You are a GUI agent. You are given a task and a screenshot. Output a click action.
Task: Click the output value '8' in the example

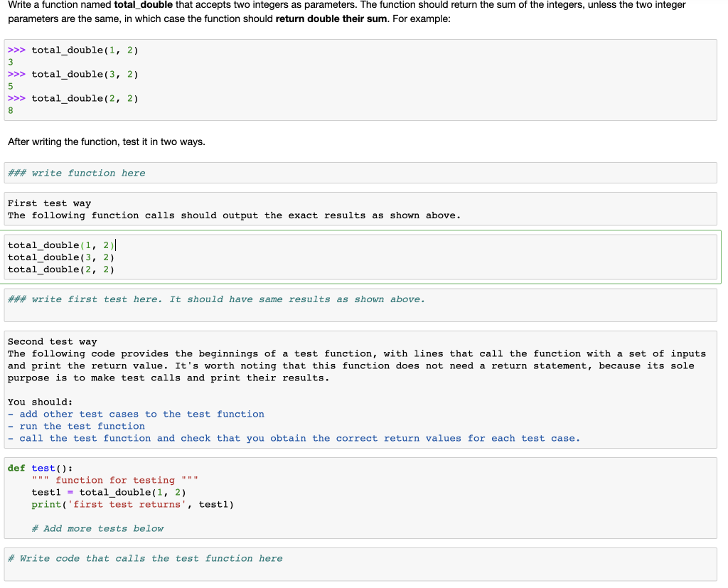[x=11, y=110]
